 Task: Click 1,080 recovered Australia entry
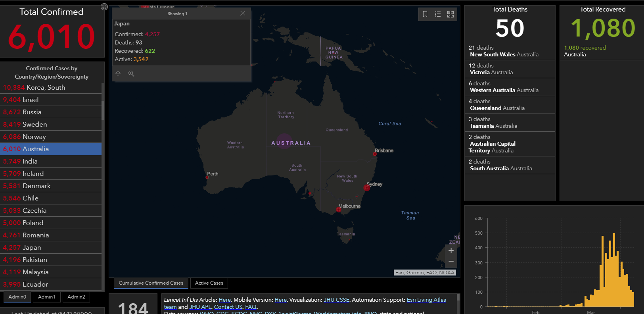coord(602,51)
